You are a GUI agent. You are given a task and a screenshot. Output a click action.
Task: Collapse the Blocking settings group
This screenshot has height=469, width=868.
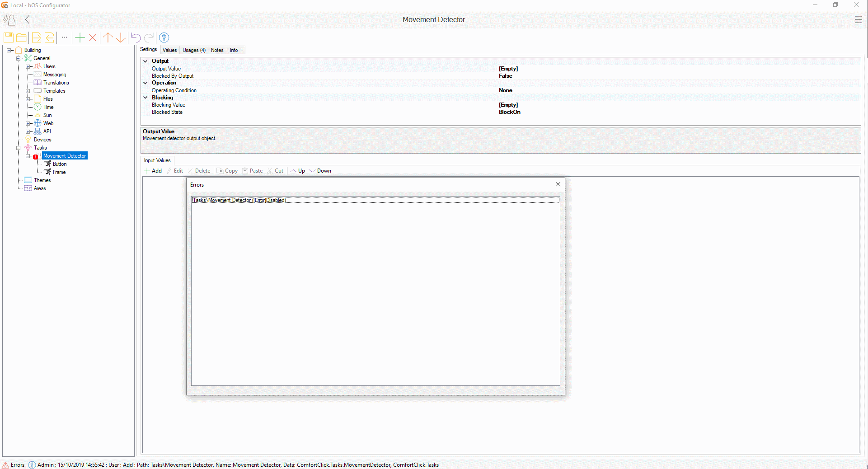(x=145, y=98)
